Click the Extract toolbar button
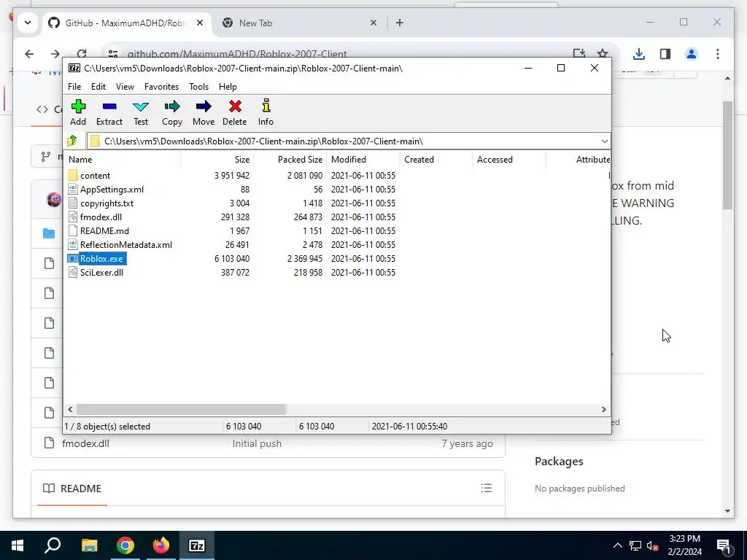This screenshot has width=747, height=560. point(109,113)
